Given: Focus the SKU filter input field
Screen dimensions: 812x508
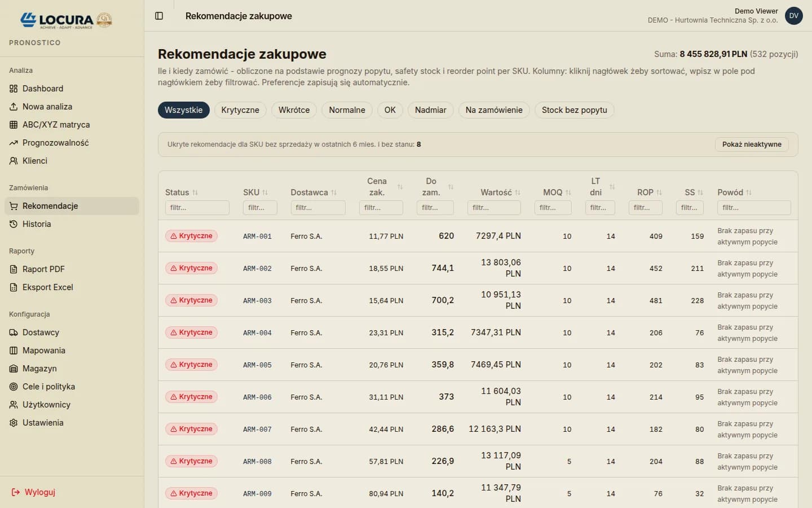Looking at the screenshot, I should click(x=260, y=208).
